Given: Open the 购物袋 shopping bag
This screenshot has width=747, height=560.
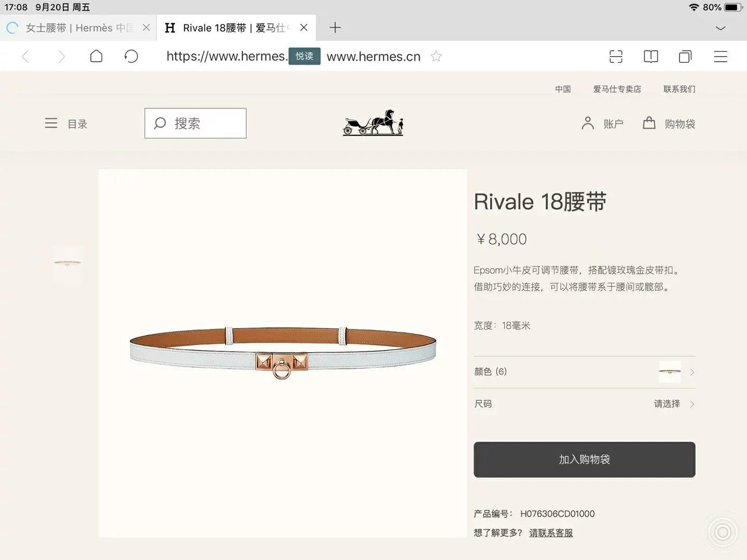Looking at the screenshot, I should pyautogui.click(x=669, y=123).
